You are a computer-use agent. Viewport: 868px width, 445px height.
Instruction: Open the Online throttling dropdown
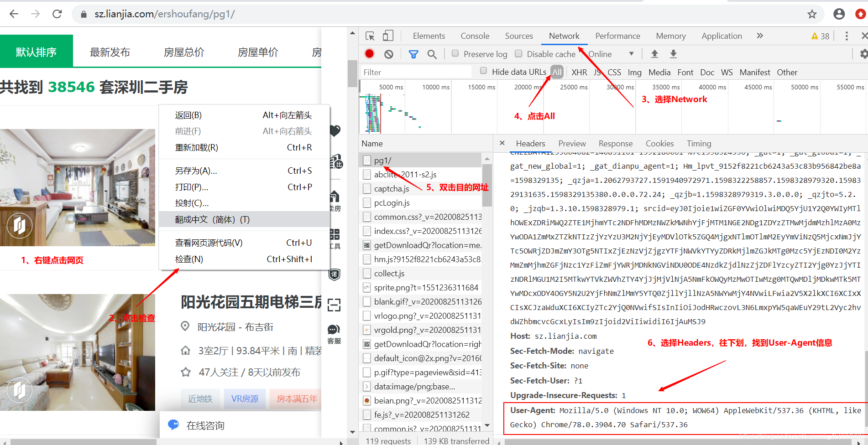coord(611,54)
